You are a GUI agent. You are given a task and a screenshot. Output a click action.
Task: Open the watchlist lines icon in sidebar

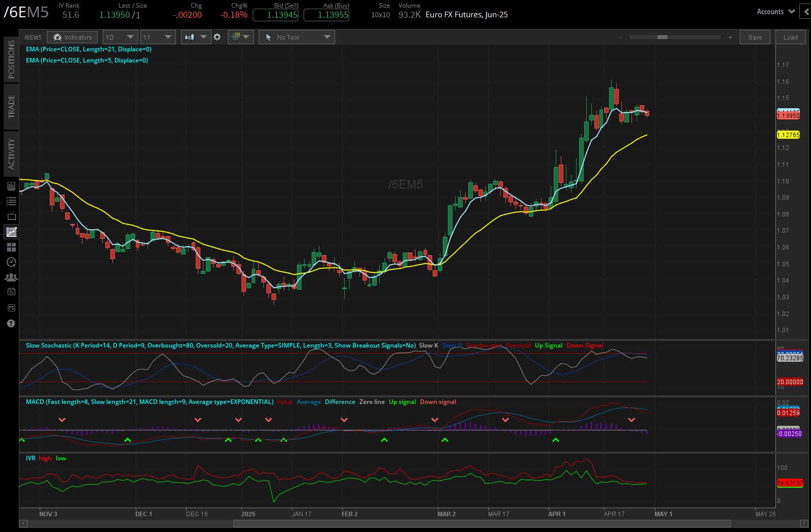tap(11, 201)
